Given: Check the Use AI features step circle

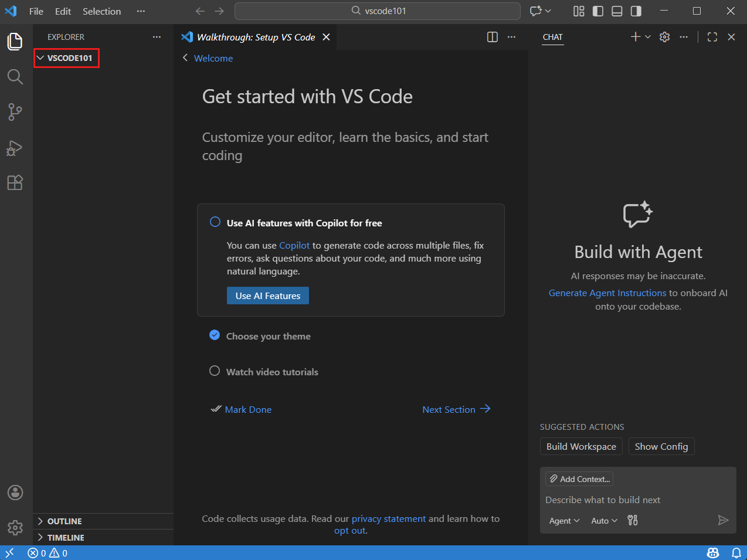Looking at the screenshot, I should click(215, 222).
